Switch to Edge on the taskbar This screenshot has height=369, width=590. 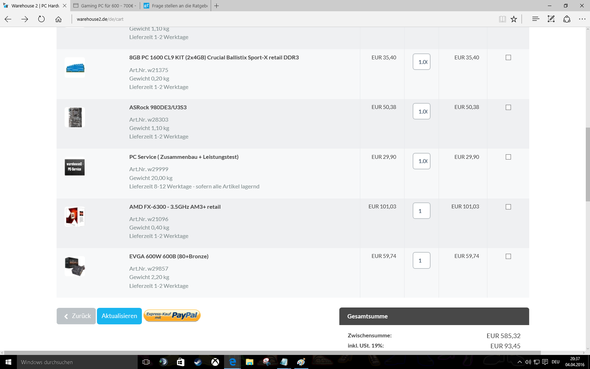click(x=233, y=362)
